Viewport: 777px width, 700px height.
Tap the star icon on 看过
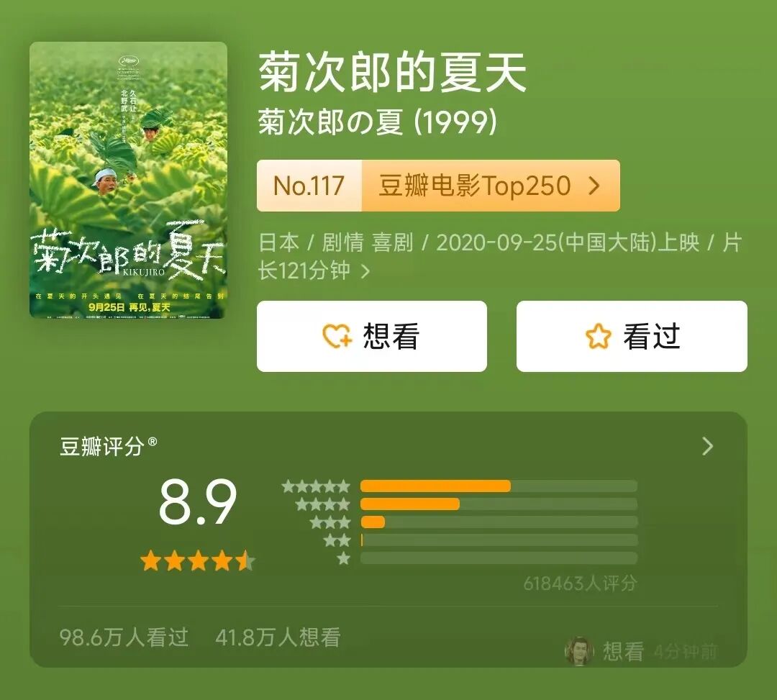pos(598,336)
